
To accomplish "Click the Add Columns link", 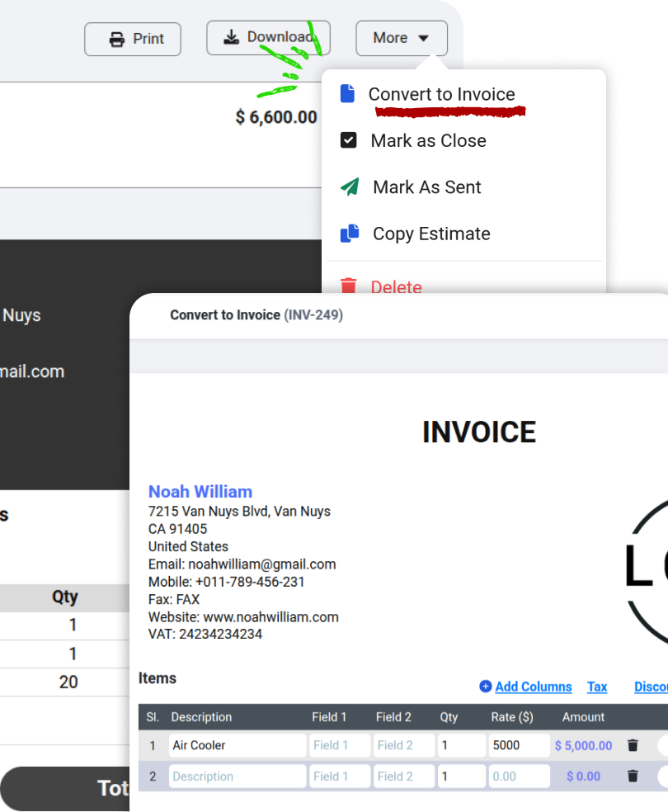I will (x=533, y=687).
